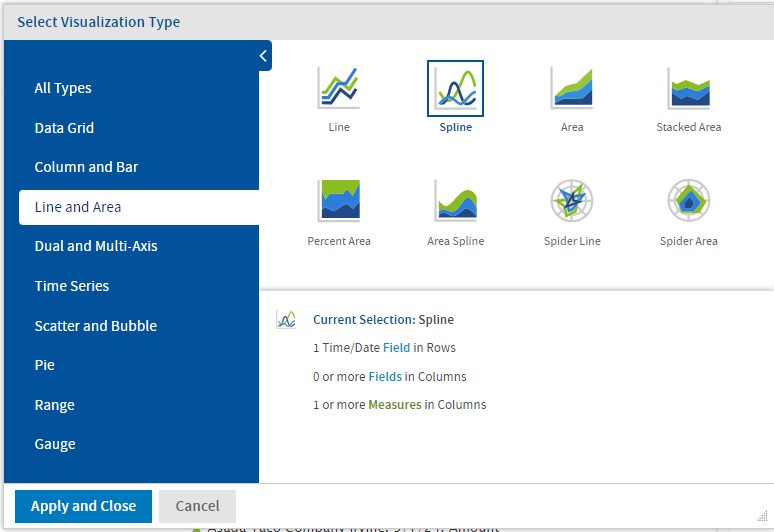Open Scatter and Bubble category
The image size is (774, 532).
[x=96, y=326]
